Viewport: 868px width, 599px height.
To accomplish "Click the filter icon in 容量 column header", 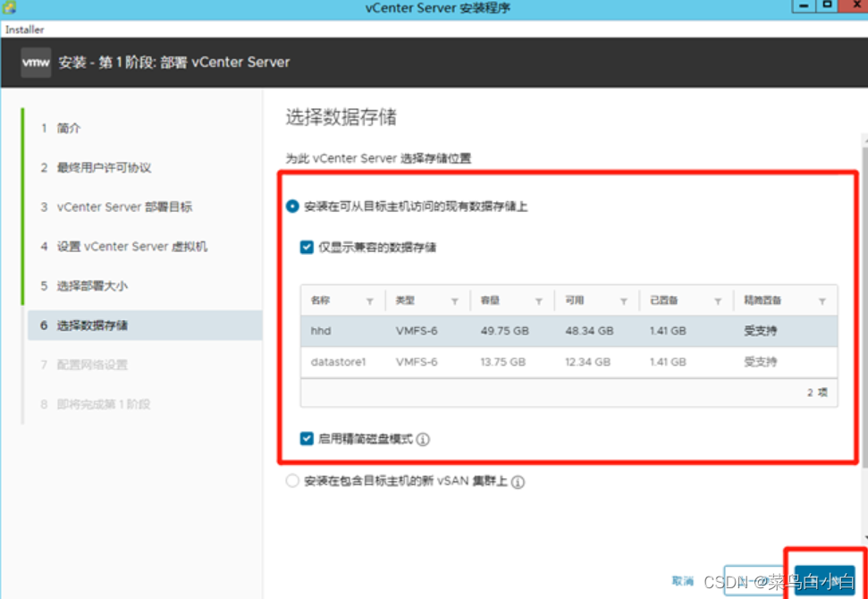I will coord(539,301).
